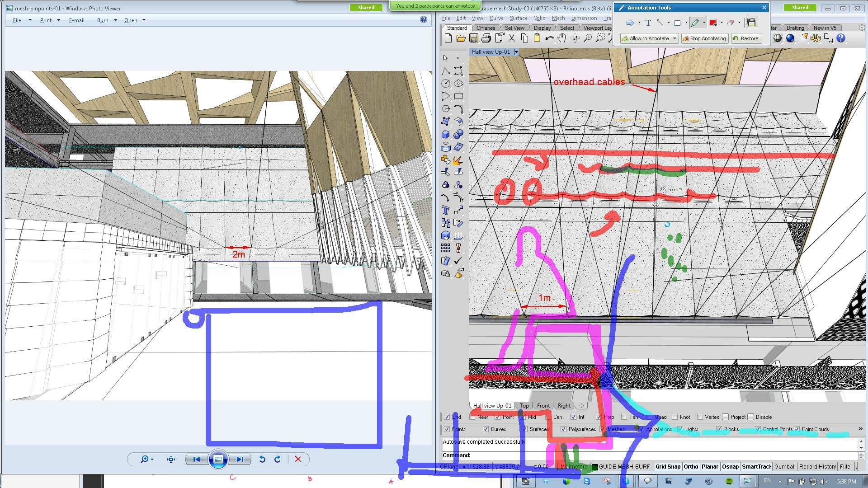
Task: Click Rhino's New file icon
Action: tap(448, 38)
